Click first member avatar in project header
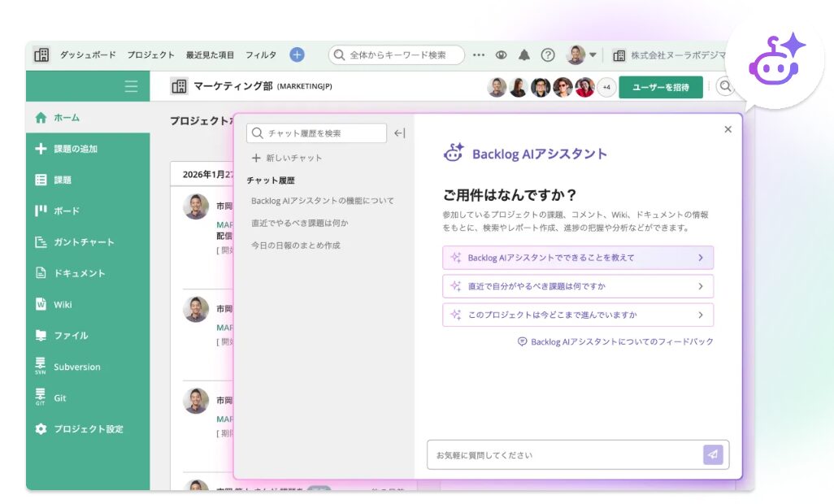 tap(497, 87)
